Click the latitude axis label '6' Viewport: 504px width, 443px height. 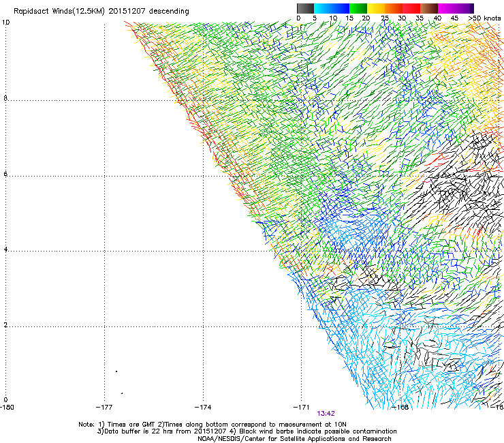point(5,174)
